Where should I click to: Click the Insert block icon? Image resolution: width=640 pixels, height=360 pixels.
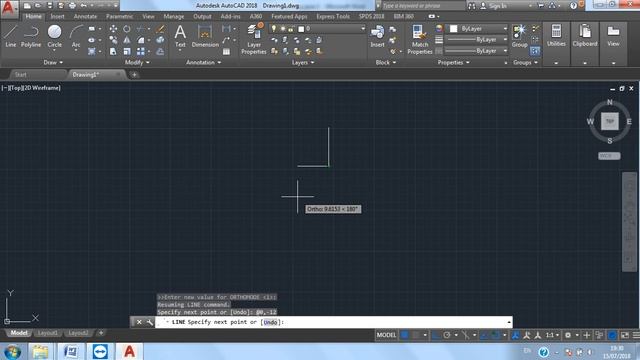click(377, 36)
